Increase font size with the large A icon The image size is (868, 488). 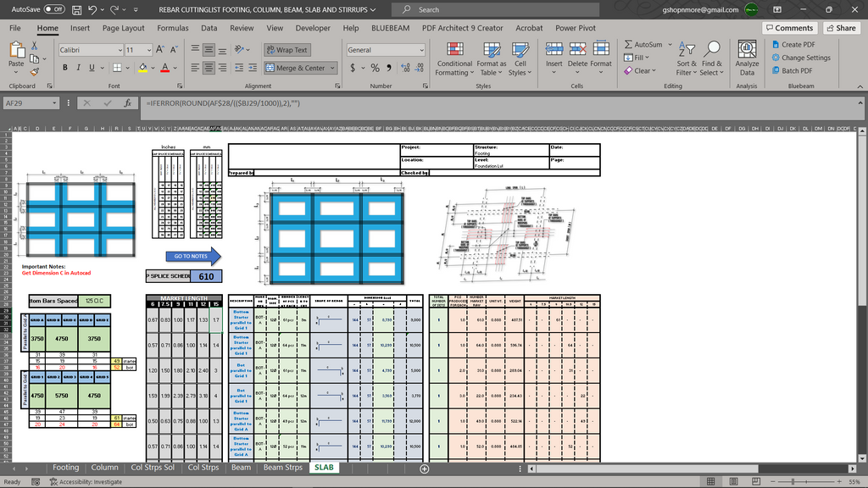tap(160, 50)
